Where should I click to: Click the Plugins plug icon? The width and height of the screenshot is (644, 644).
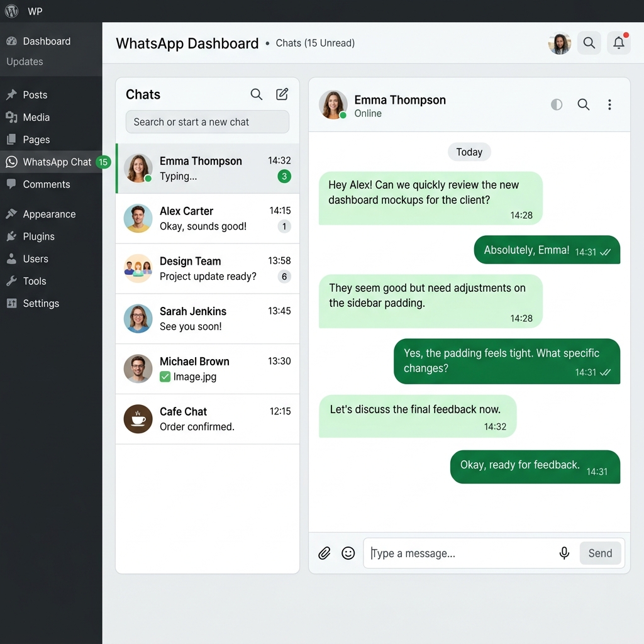[11, 236]
